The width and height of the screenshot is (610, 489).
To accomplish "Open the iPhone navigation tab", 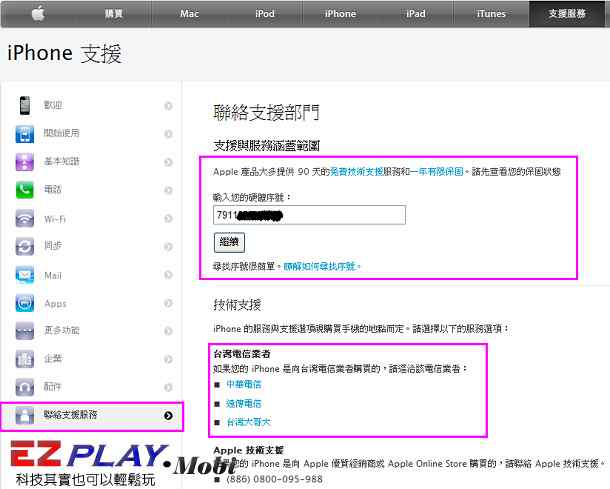I will click(x=340, y=14).
